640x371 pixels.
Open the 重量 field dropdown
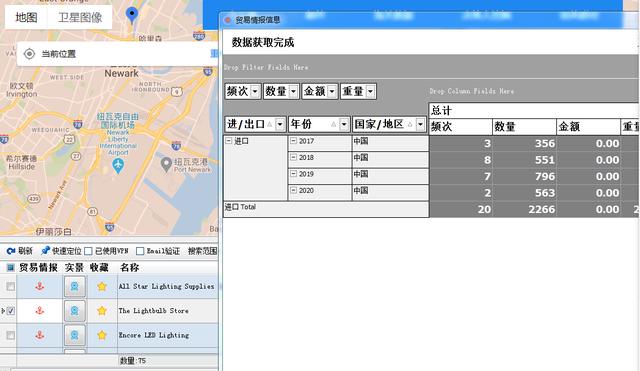click(370, 91)
